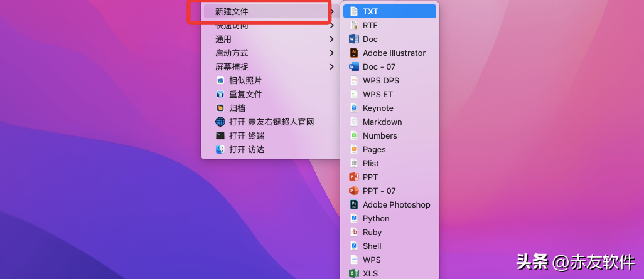Expand the 新建文件 submenu arrow
644x279 pixels.
tap(332, 11)
